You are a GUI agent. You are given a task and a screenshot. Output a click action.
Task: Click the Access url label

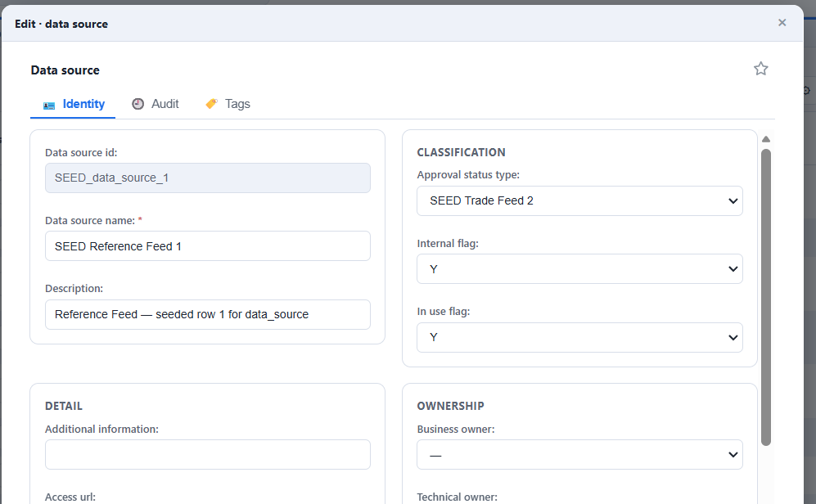[x=70, y=497]
